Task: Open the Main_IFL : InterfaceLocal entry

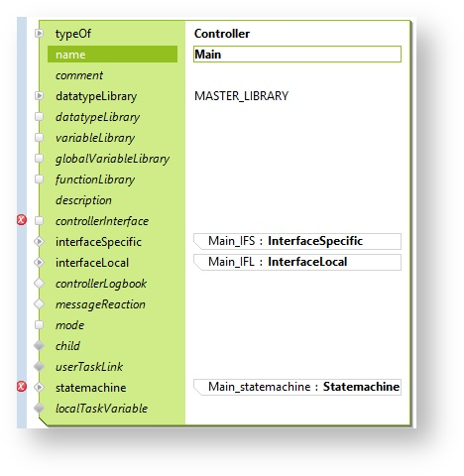Action: coord(297,262)
